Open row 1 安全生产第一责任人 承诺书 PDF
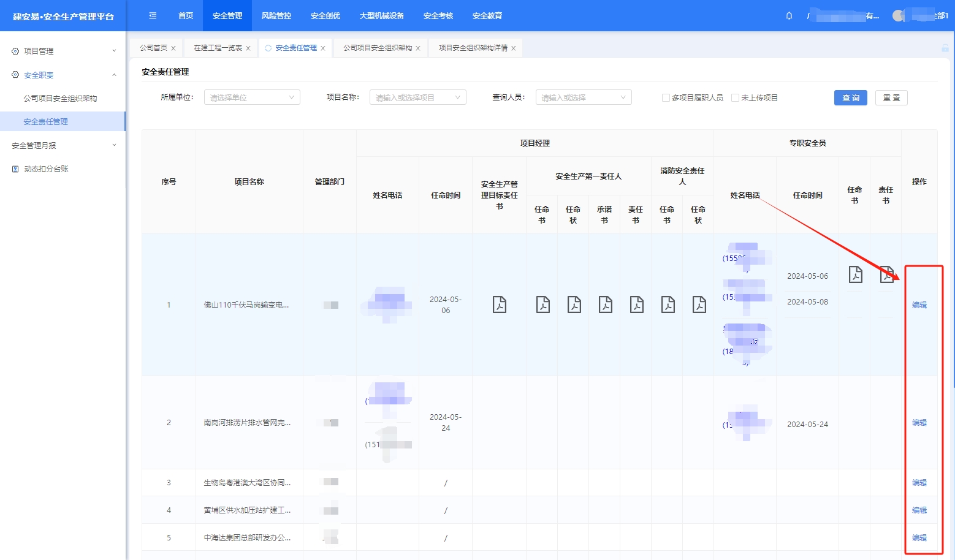The width and height of the screenshot is (955, 560). [605, 305]
